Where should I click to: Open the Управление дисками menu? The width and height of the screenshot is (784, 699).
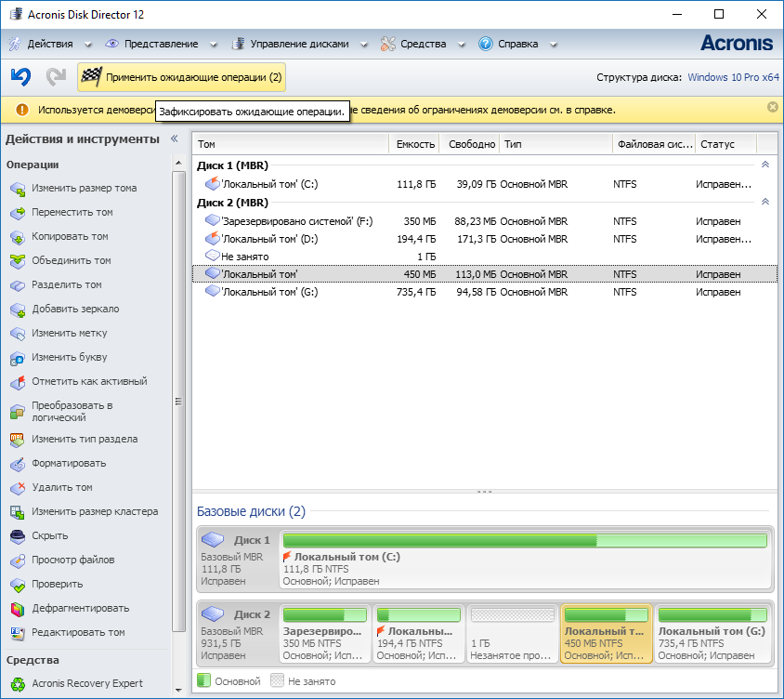pos(299,44)
